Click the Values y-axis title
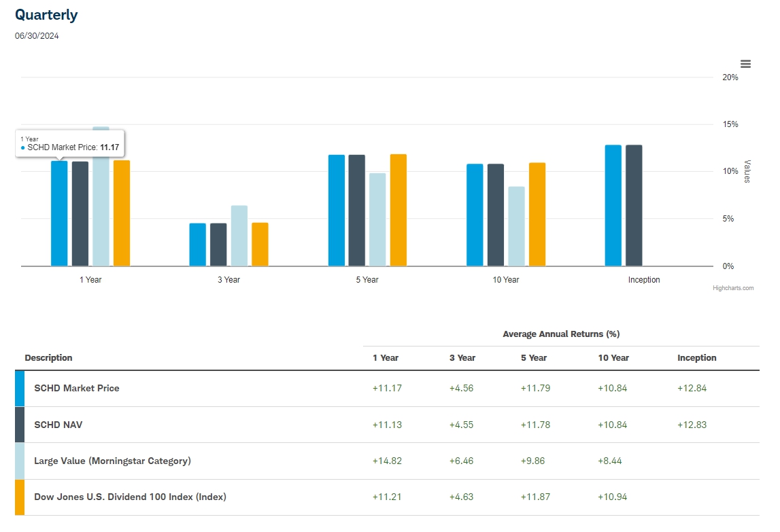Viewport: 780px width, 532px height. [x=747, y=171]
